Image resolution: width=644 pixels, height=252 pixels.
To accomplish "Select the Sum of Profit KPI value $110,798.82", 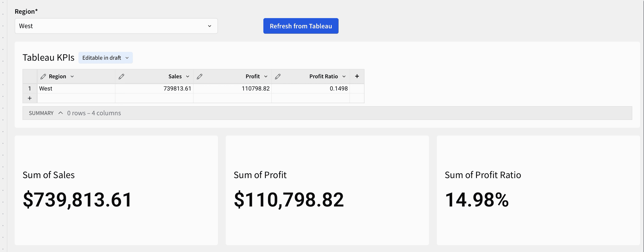I will (289, 199).
